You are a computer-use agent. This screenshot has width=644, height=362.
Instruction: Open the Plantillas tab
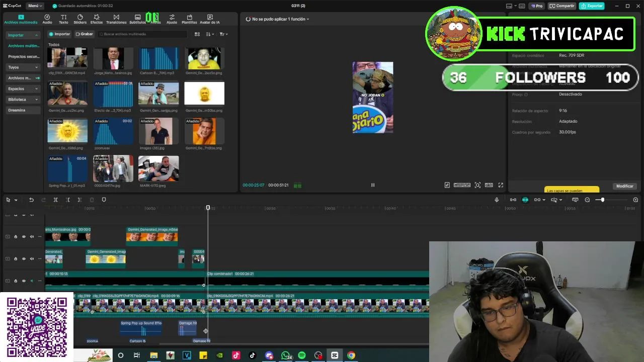(189, 19)
